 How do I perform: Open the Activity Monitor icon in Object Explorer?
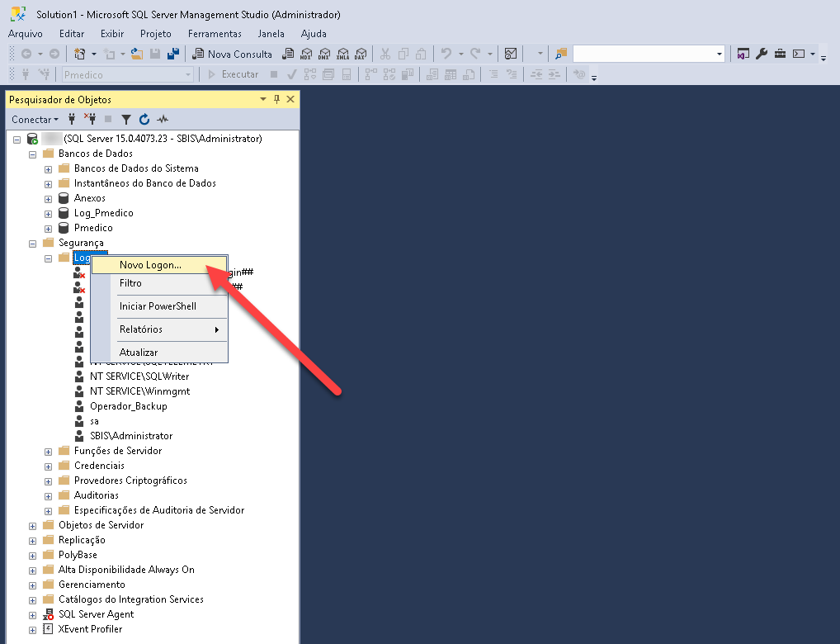tap(163, 120)
